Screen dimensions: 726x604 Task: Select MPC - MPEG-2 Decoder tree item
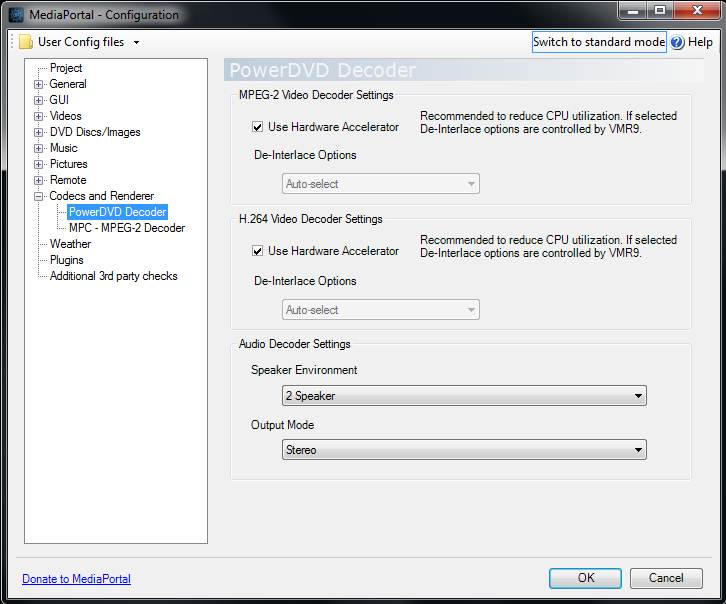point(127,228)
